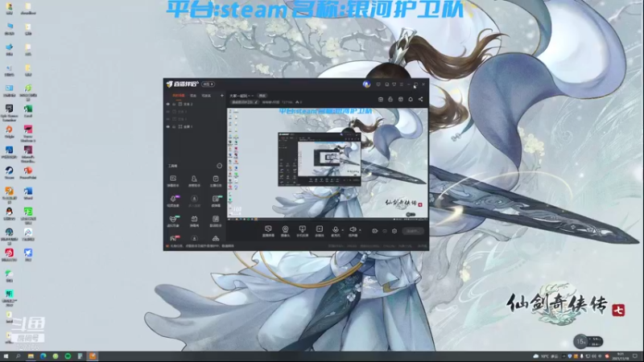644x362 pixels.
Task: Open the PowerPoint desktop shortcut
Action: click(x=28, y=172)
